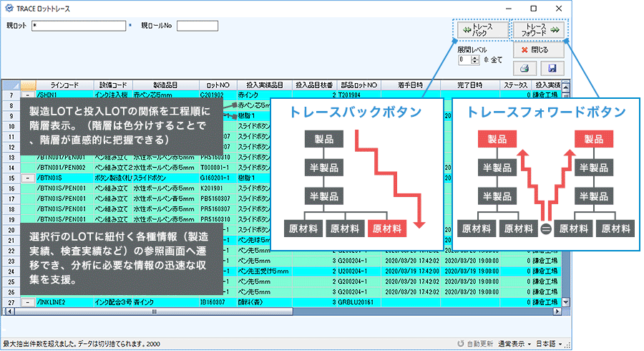The image size is (644, 351).
Task: Click the 閉じる button with red X
Action: (x=537, y=50)
